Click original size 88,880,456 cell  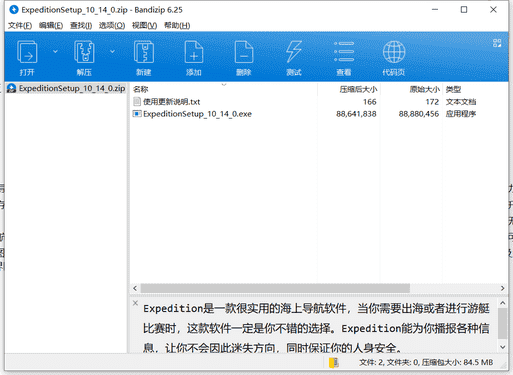419,114
